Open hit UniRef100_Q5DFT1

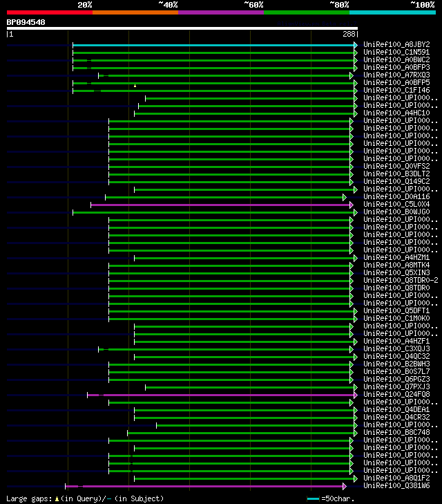(x=396, y=311)
